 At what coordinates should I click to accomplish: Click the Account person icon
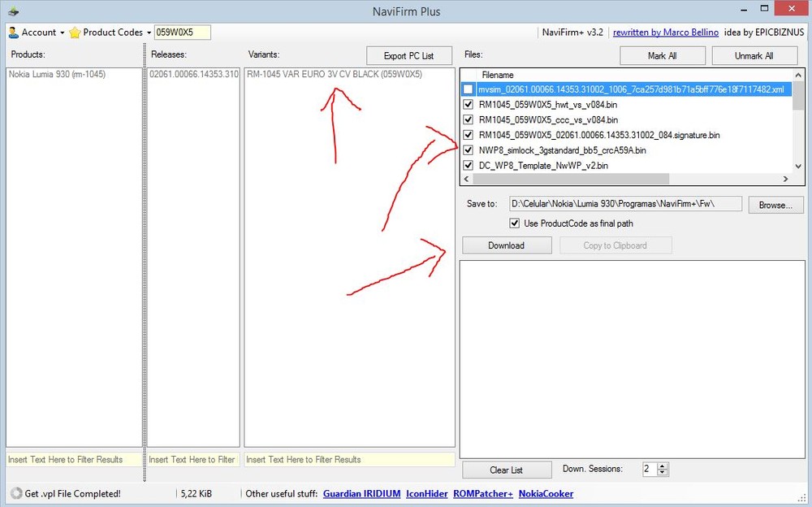13,32
